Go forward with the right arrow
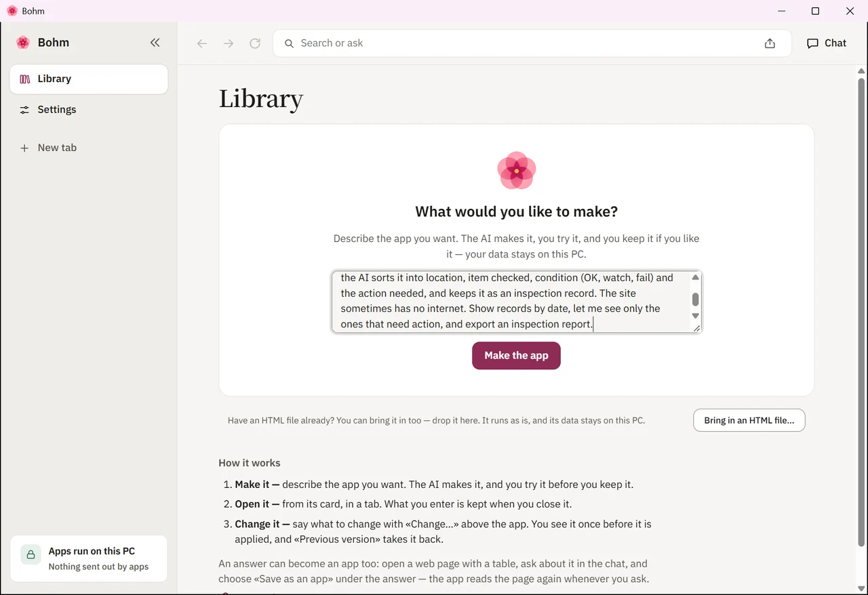This screenshot has height=595, width=868. [229, 43]
